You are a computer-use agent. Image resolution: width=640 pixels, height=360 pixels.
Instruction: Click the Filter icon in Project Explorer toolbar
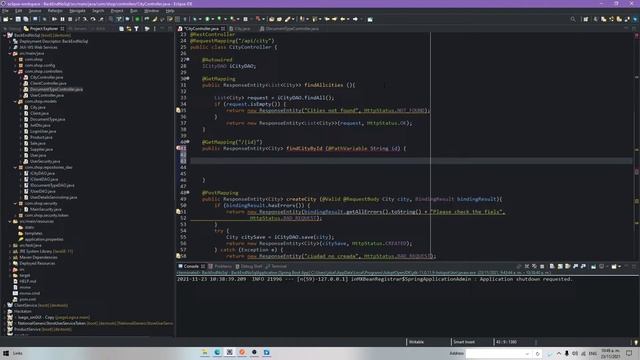point(136,29)
